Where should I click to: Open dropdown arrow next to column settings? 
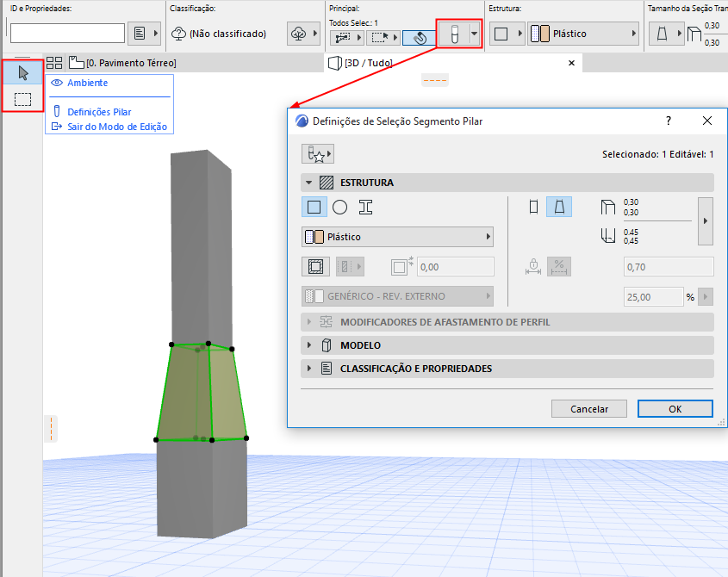[x=474, y=34]
